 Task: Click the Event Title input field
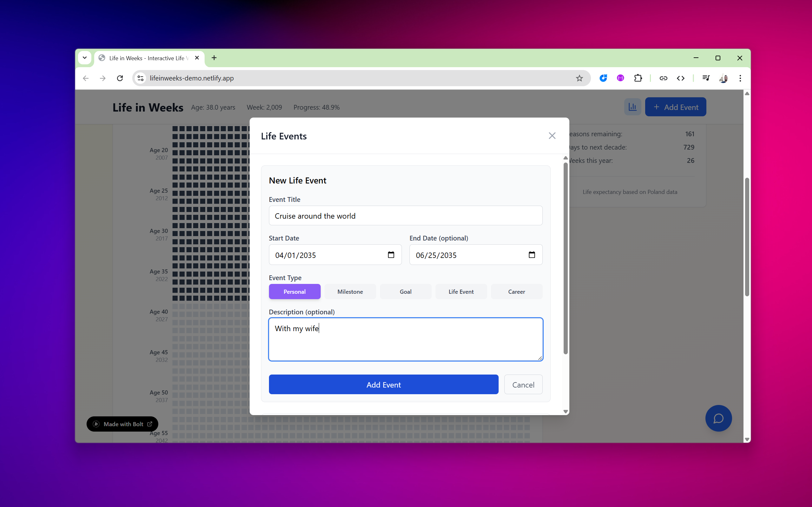coord(405,216)
